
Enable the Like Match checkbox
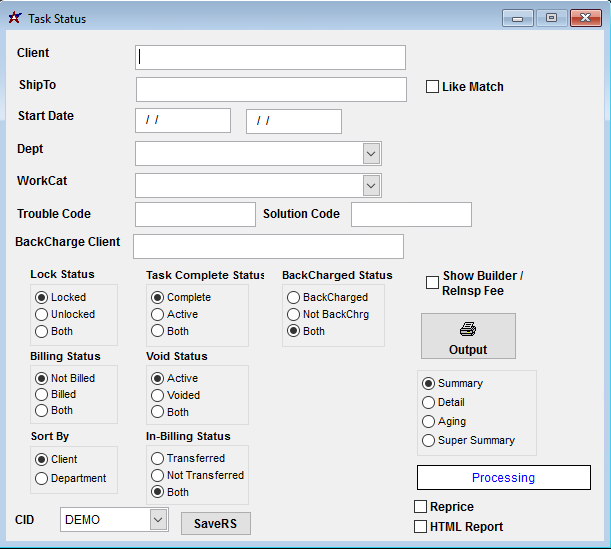click(433, 87)
